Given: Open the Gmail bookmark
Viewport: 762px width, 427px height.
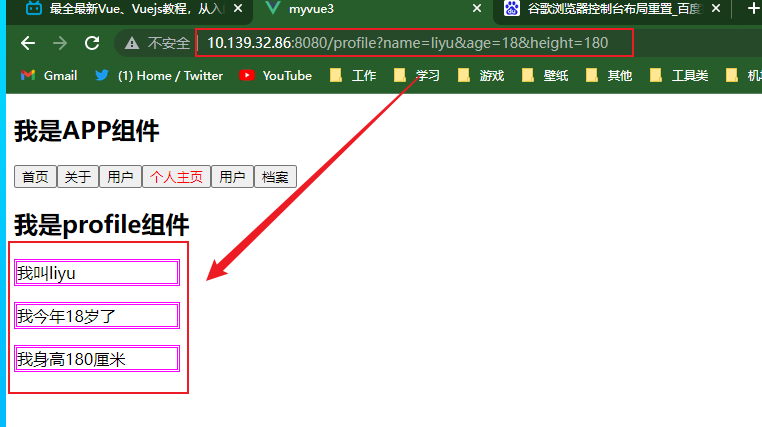Looking at the screenshot, I should [x=49, y=76].
